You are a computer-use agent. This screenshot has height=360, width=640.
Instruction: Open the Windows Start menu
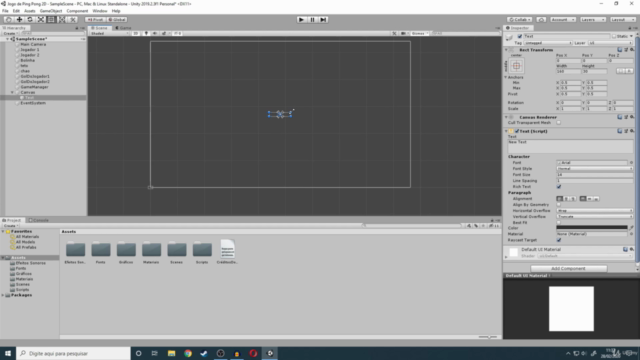(8, 353)
